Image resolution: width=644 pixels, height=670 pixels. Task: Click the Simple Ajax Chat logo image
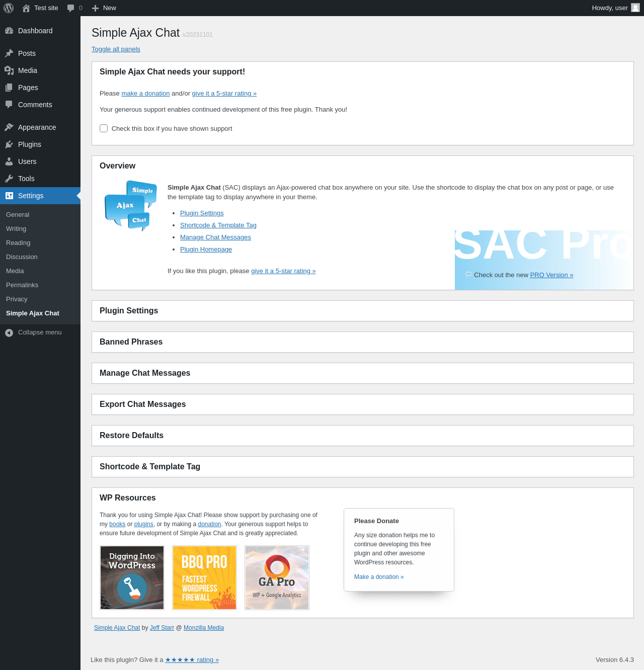(131, 206)
